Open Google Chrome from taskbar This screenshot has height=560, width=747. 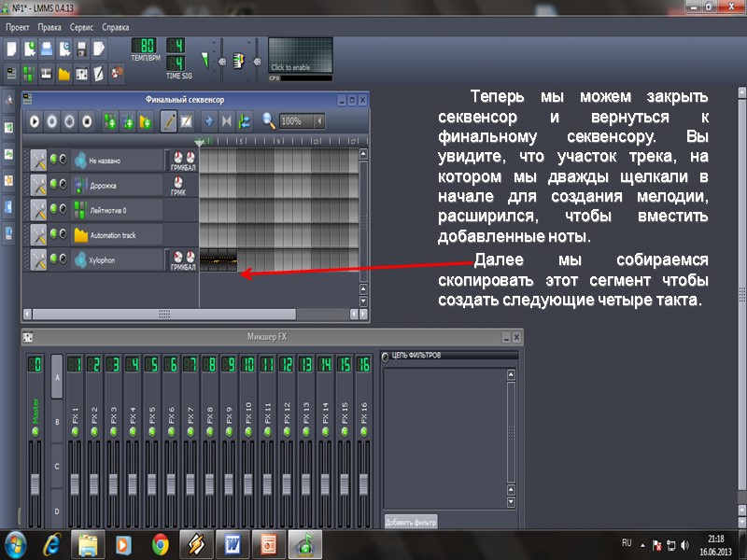(160, 544)
